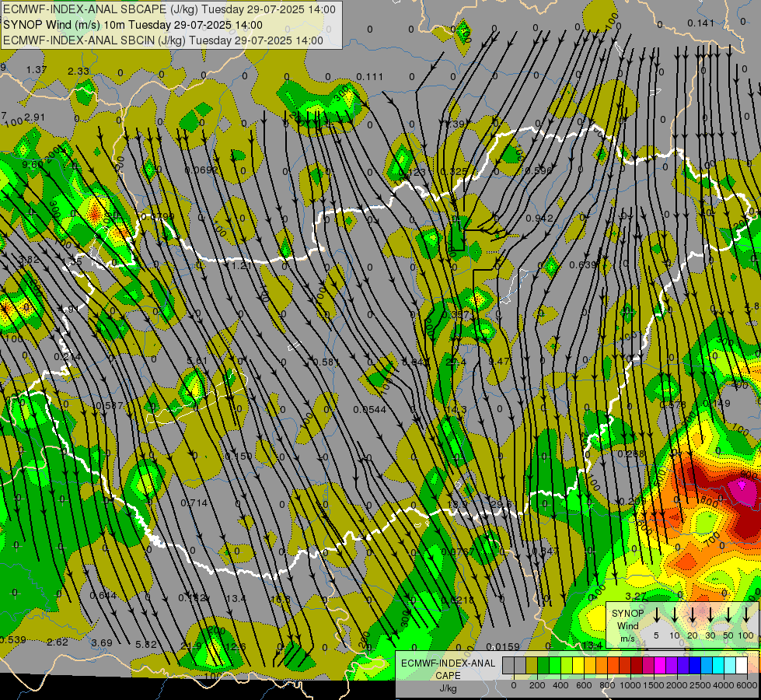761x700 pixels.
Task: Click the 0.141 value on the map
Action: pyautogui.click(x=701, y=23)
